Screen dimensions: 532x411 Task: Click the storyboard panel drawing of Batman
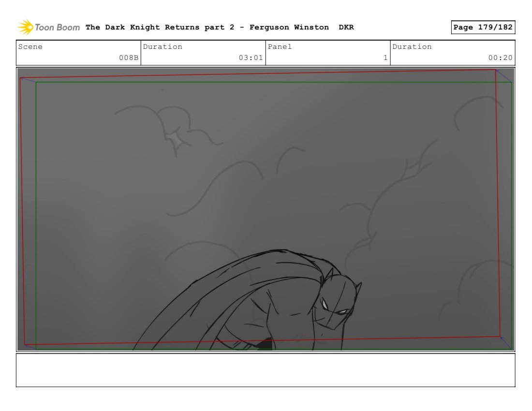pyautogui.click(x=266, y=209)
